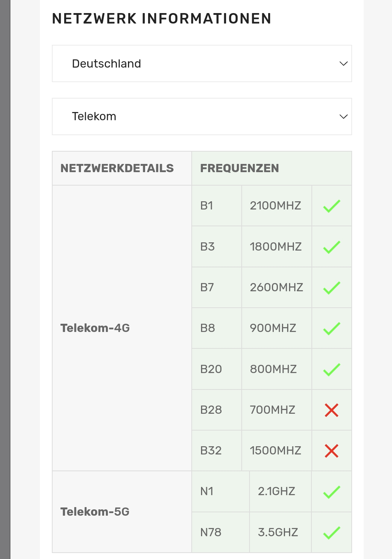Click the red X for B28 700MHZ
392x559 pixels.
[x=332, y=410]
